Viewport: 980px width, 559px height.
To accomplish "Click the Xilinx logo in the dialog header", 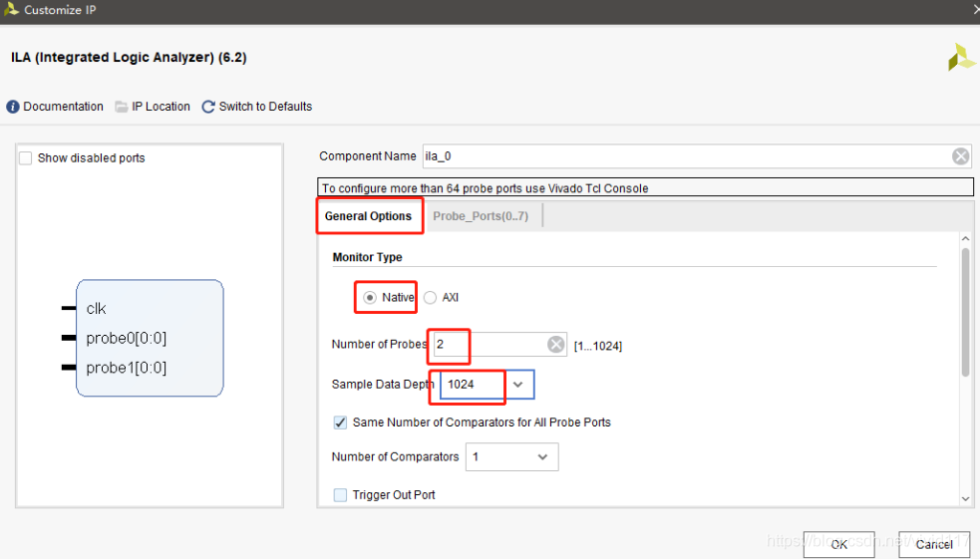I will click(961, 58).
